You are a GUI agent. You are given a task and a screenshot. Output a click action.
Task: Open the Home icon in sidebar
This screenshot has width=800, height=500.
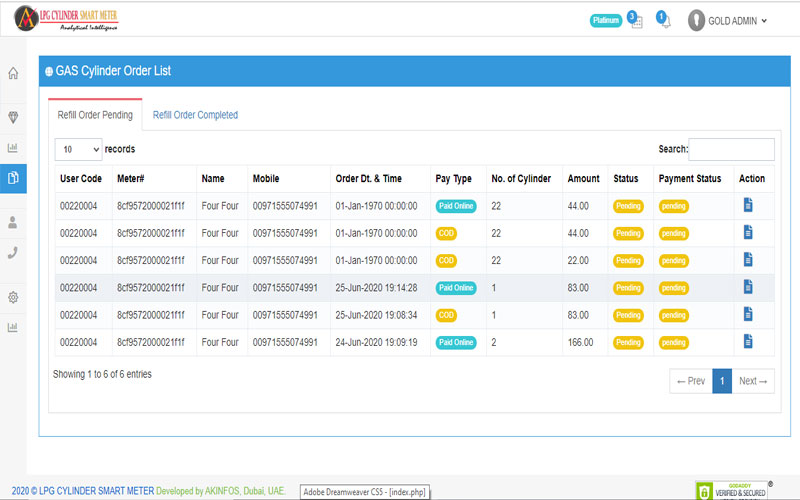13,73
